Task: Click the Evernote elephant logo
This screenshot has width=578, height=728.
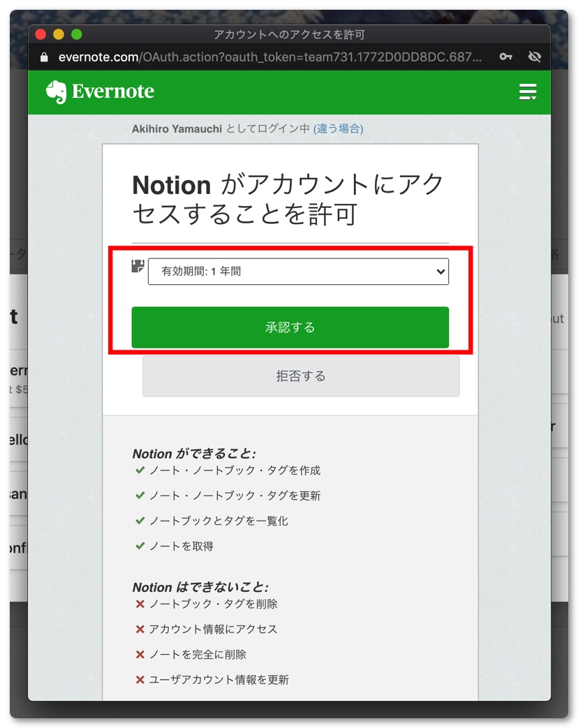Action: click(56, 91)
